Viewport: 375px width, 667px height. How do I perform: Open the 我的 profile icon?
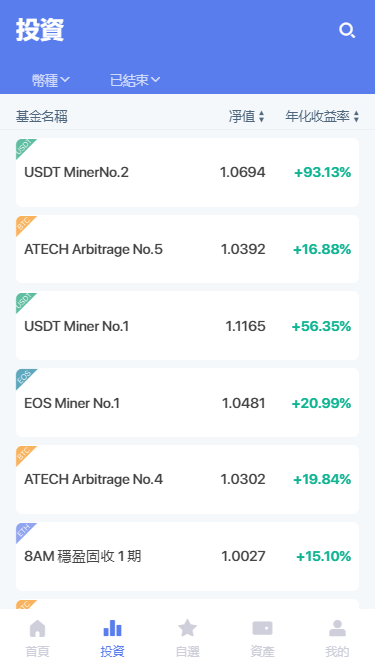[x=337, y=628]
